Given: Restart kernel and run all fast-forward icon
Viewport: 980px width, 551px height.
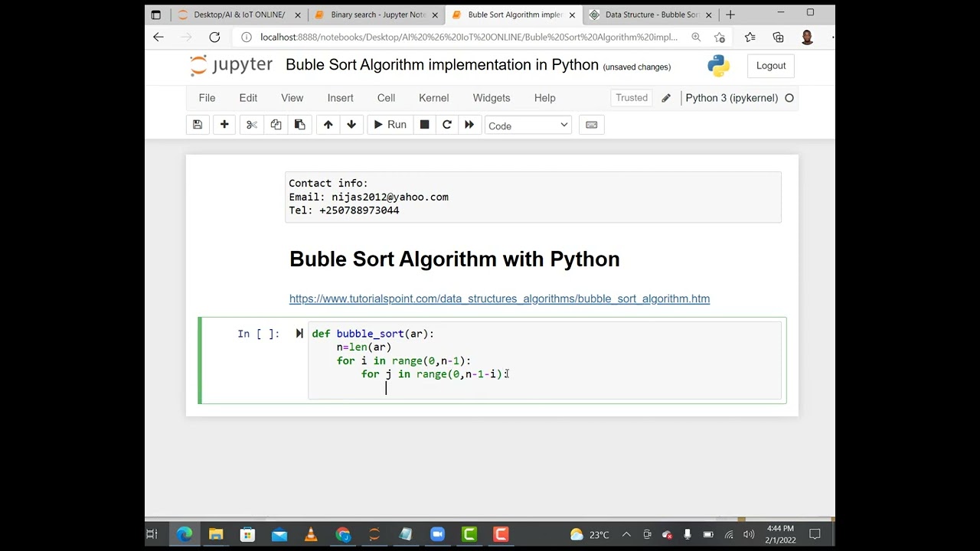Looking at the screenshot, I should pos(469,125).
